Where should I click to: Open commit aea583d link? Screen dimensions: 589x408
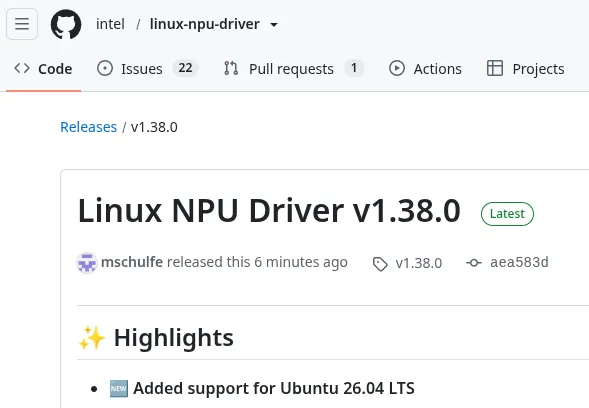tap(519, 262)
